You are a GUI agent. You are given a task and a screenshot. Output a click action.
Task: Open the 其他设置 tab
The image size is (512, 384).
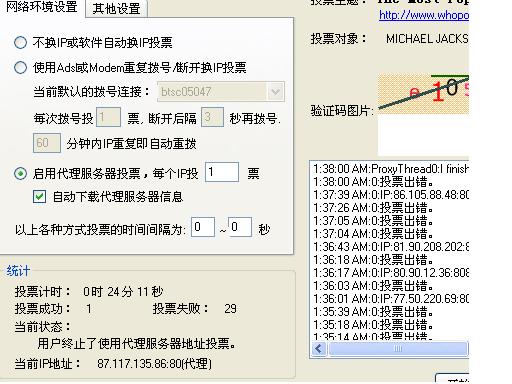click(x=116, y=9)
